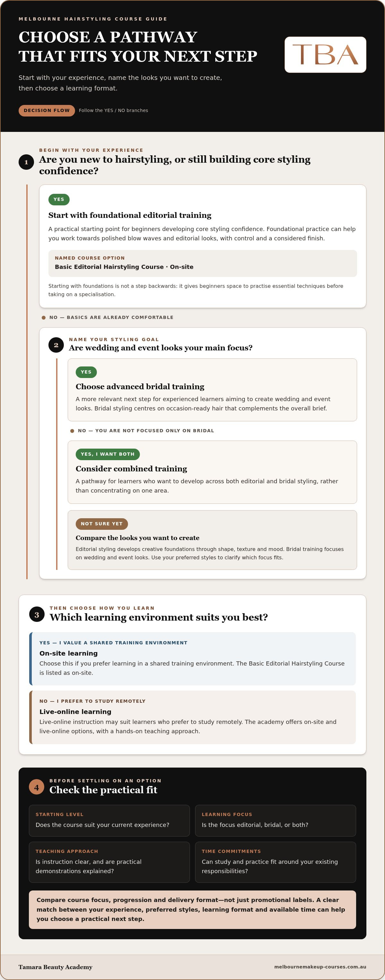Open melbournemakeup-courses.com.au footer link
385x980 pixels.
click(320, 967)
